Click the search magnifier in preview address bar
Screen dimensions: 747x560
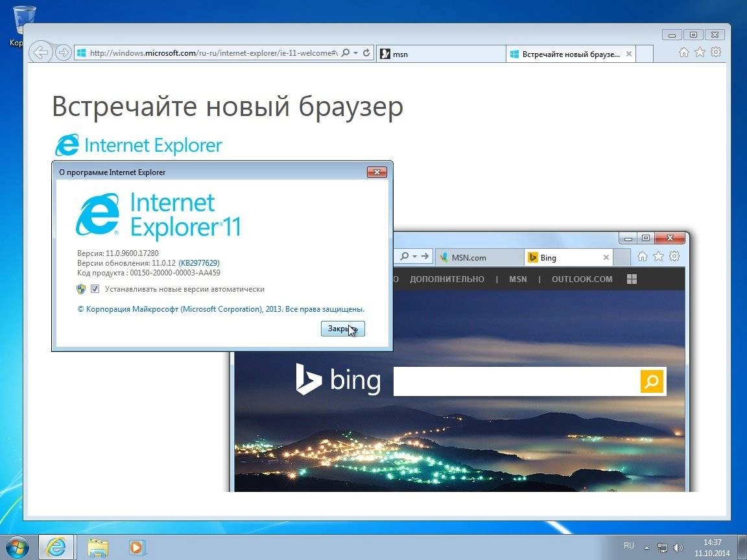pos(405,256)
